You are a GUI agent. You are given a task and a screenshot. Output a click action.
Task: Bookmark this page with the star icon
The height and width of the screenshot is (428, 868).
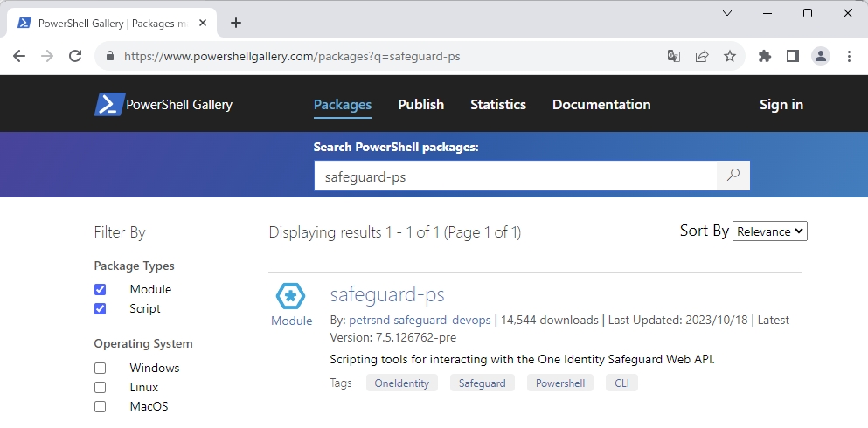[x=730, y=56]
